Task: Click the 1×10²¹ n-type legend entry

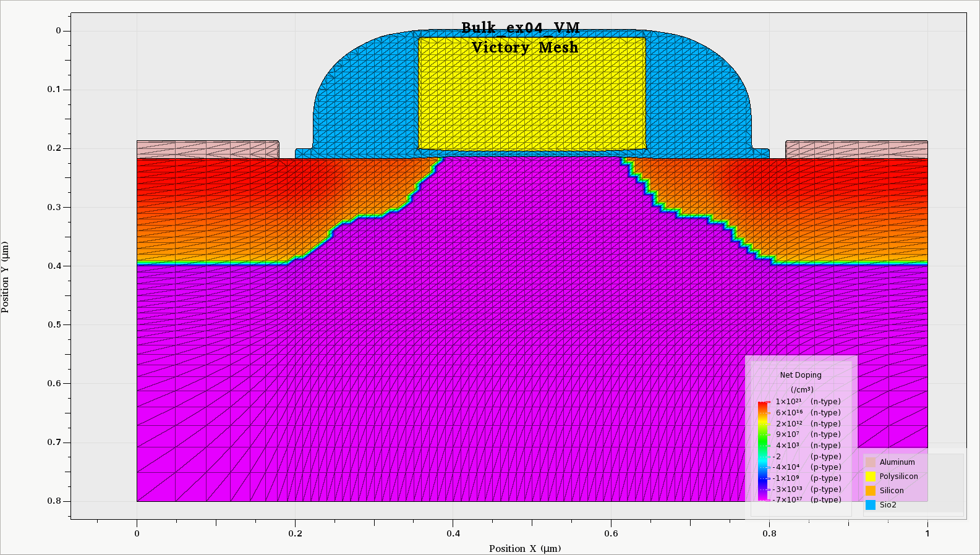Action: pyautogui.click(x=808, y=402)
